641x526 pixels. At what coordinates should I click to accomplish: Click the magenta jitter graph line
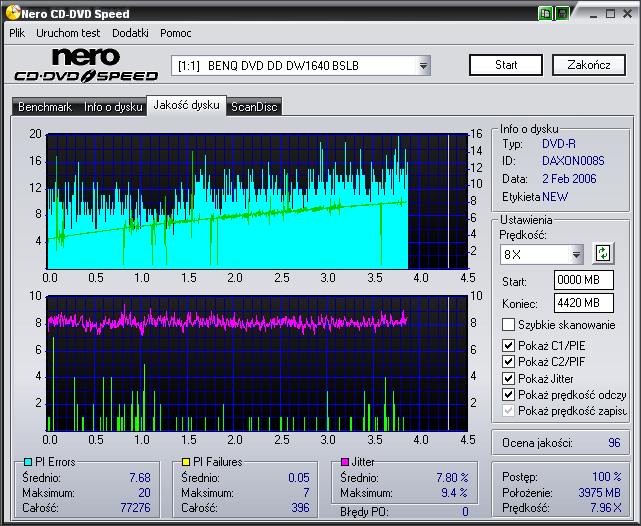(x=227, y=321)
